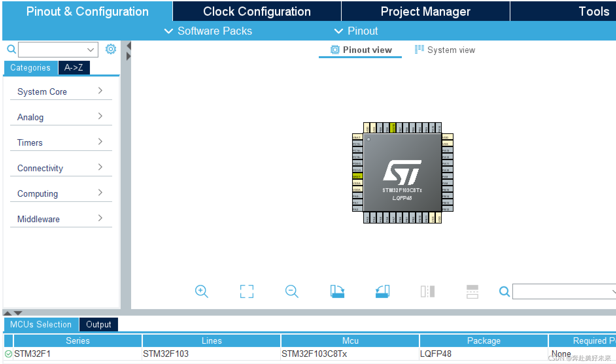Click the horizontal split view icon
616x364 pixels.
tap(472, 291)
